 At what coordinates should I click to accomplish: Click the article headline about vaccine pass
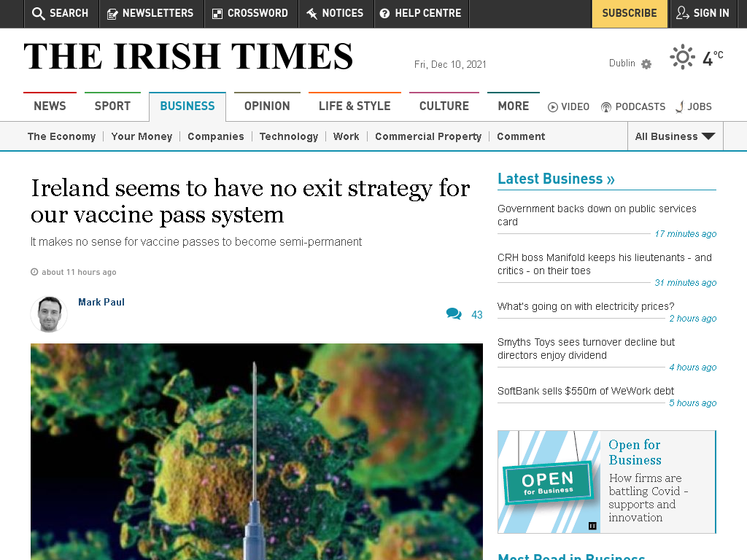[x=250, y=201]
